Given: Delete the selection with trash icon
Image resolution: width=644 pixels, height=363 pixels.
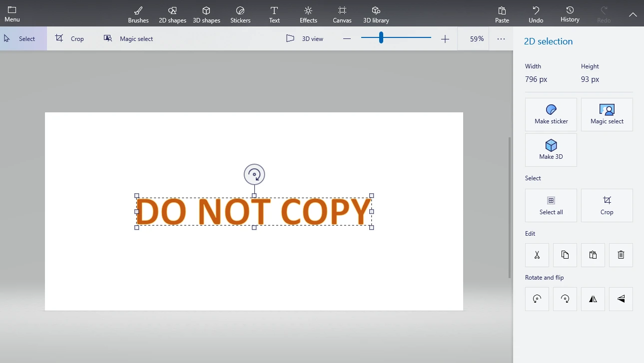Looking at the screenshot, I should coord(621,255).
